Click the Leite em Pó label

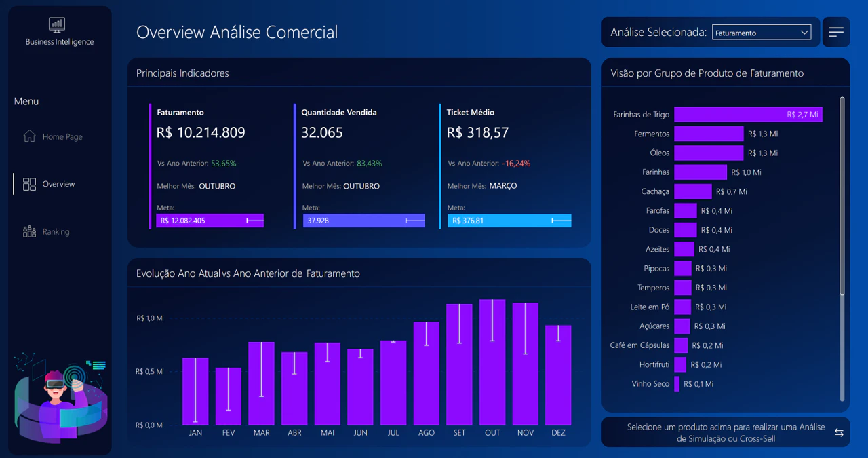coord(650,307)
